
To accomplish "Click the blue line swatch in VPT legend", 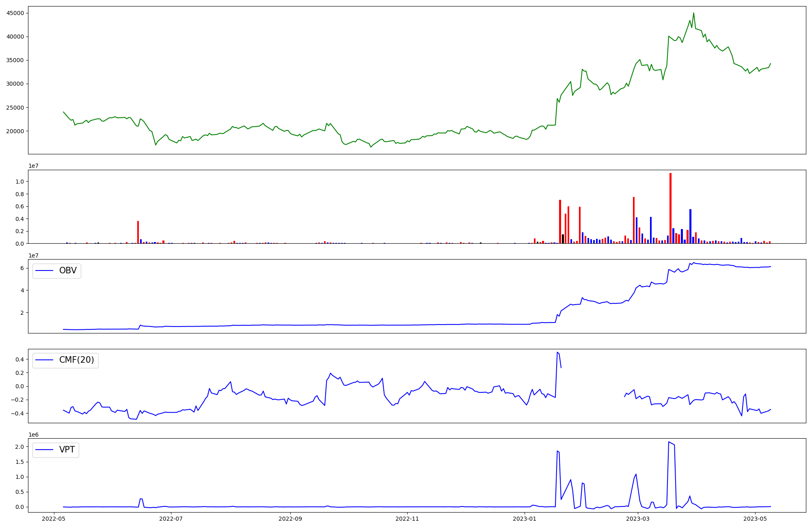I will click(x=45, y=450).
